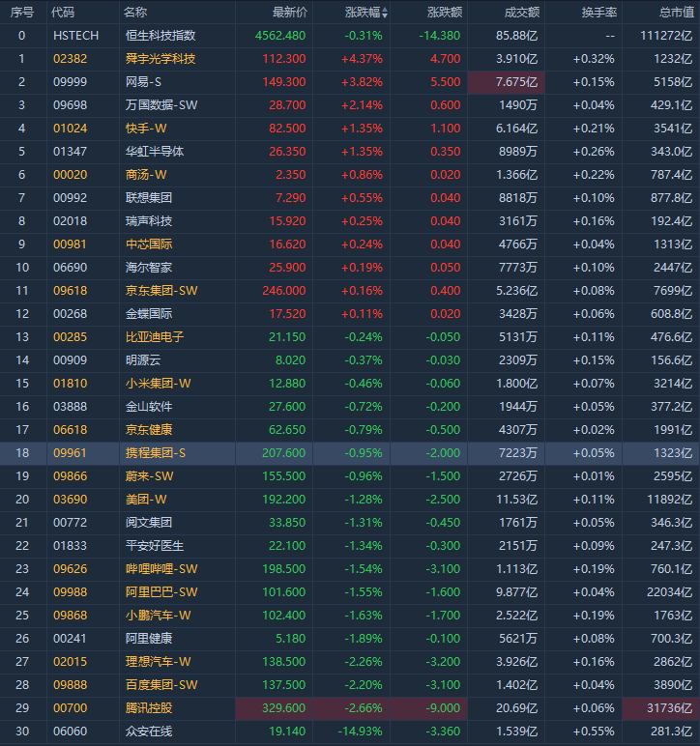700x746 pixels.
Task: Open 京东集团-SW stock name
Action: pyautogui.click(x=161, y=291)
